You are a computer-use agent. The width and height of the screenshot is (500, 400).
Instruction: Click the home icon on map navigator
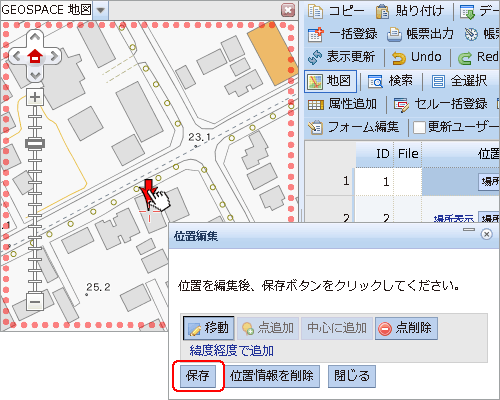35,56
